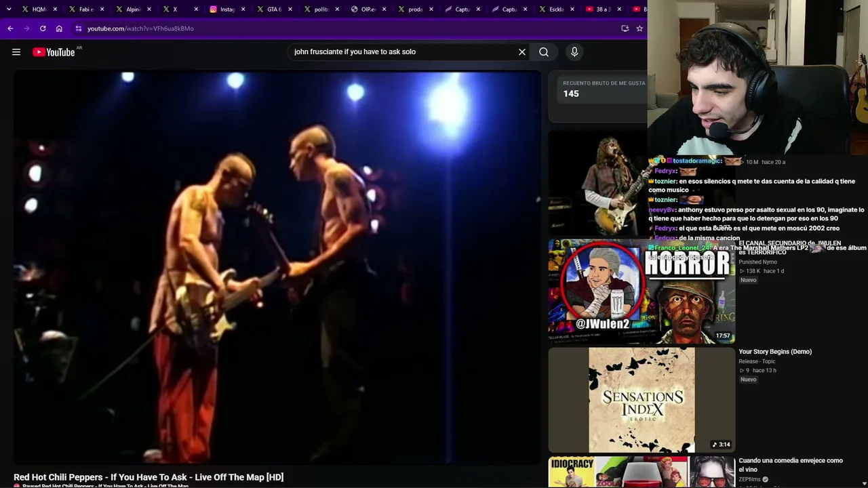This screenshot has width=868, height=488.
Task: Open the Sensations Index Erotic thumbnail
Action: 642,400
